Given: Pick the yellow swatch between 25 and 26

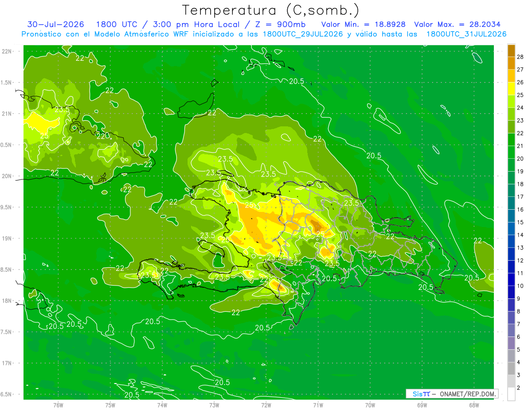Looking at the screenshot, I should click(x=511, y=89).
